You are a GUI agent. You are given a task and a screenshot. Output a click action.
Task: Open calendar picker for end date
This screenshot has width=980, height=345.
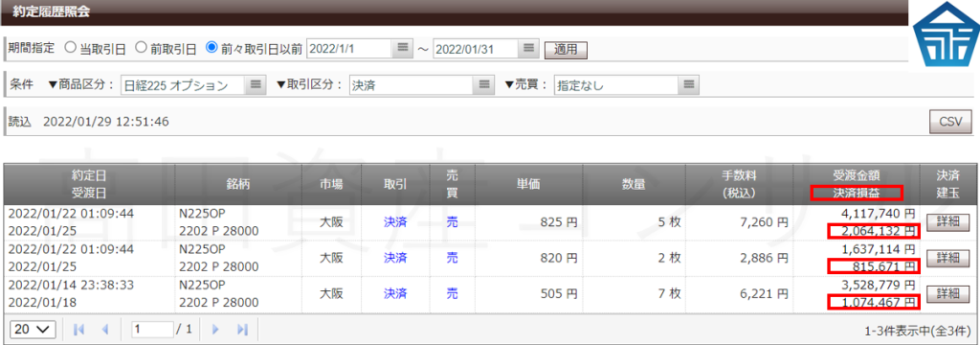528,48
